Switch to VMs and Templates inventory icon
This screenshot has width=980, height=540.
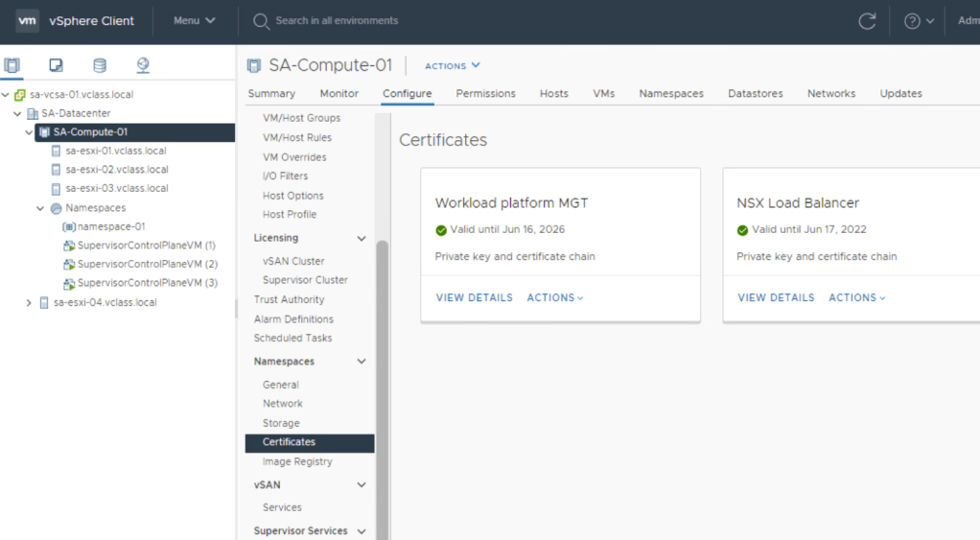click(x=56, y=66)
